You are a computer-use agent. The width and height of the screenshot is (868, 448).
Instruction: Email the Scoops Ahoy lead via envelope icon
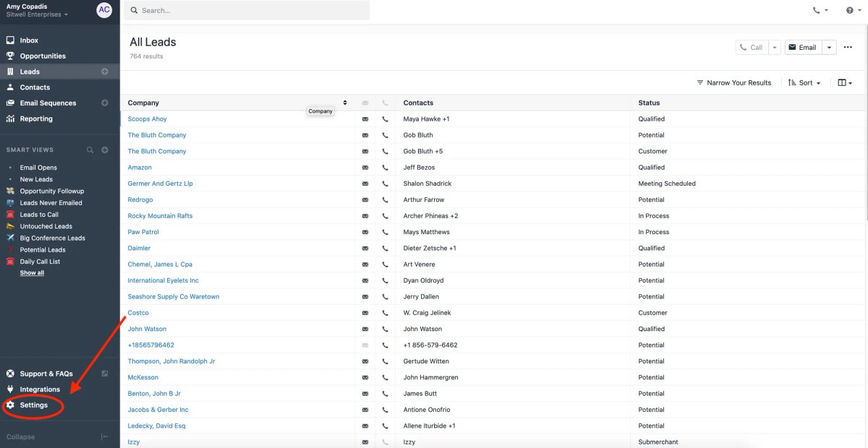365,119
